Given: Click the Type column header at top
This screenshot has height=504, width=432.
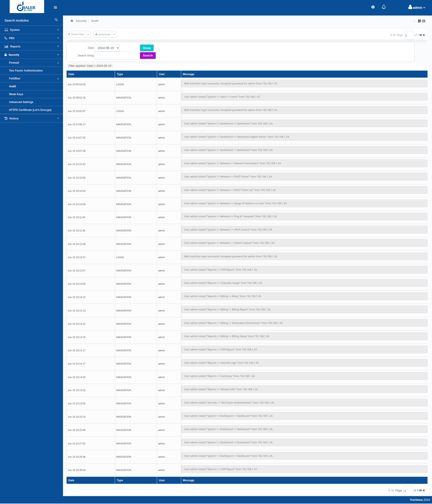Looking at the screenshot, I should [136, 74].
